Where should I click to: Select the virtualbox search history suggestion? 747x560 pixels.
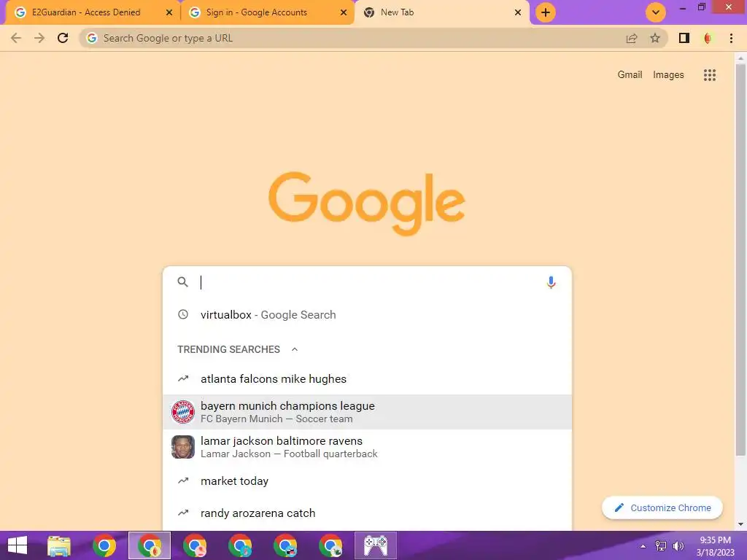(x=367, y=315)
